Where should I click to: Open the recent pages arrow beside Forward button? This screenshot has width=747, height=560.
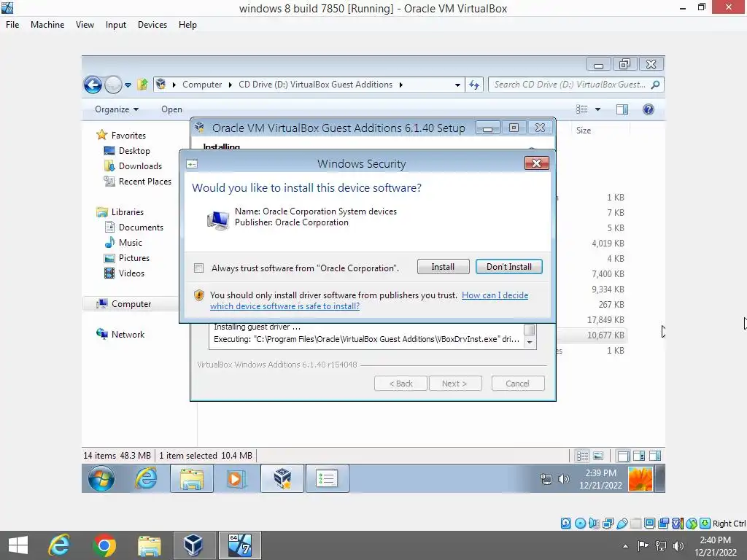click(x=128, y=85)
